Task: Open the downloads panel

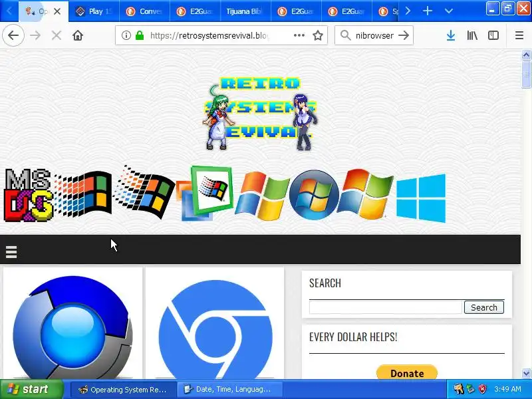Action: (451, 35)
